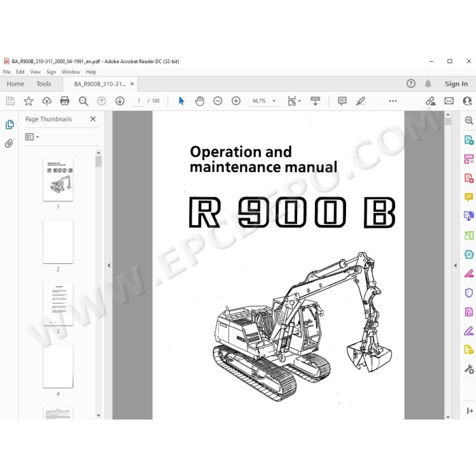476x476 pixels.
Task: Open the Window menu
Action: tap(71, 72)
